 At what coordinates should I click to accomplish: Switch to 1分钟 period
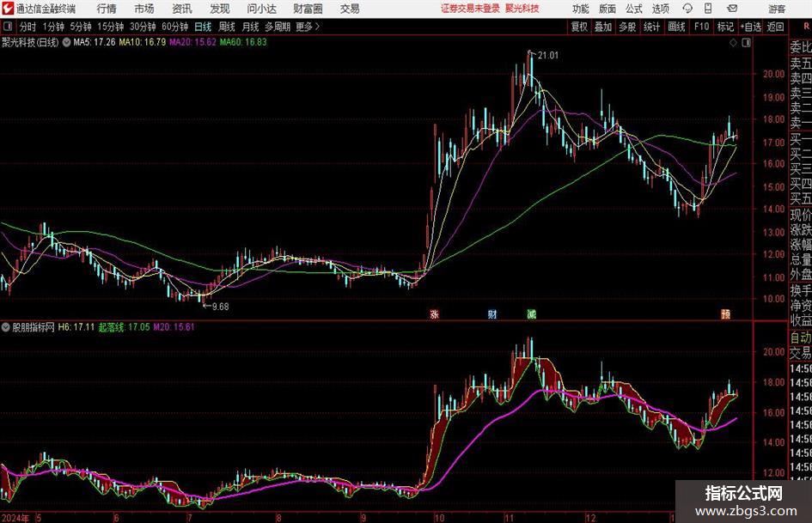(x=52, y=27)
